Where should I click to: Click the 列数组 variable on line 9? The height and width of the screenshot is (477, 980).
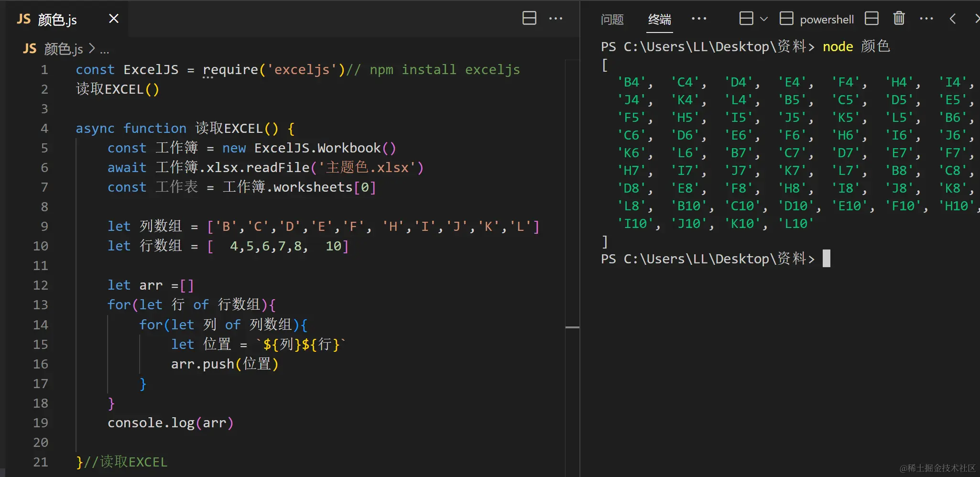click(x=161, y=226)
